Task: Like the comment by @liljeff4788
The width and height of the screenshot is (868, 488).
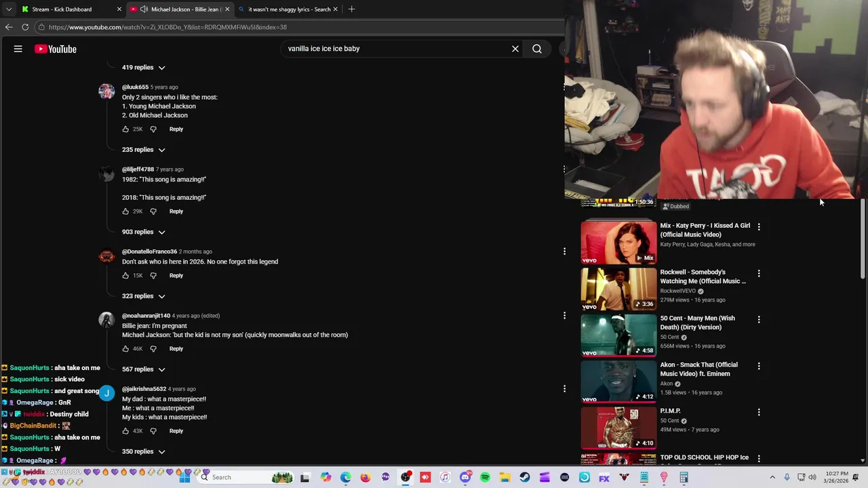Action: click(x=125, y=211)
